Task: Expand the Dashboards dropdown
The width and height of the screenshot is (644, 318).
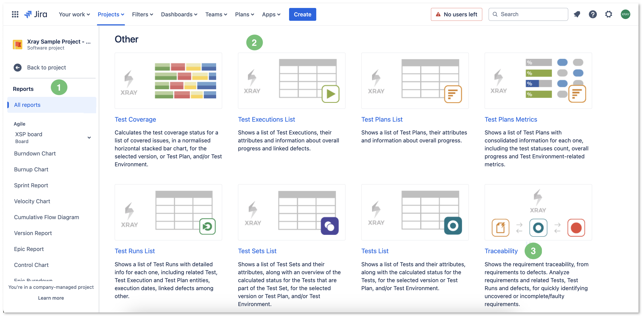Action: (179, 15)
